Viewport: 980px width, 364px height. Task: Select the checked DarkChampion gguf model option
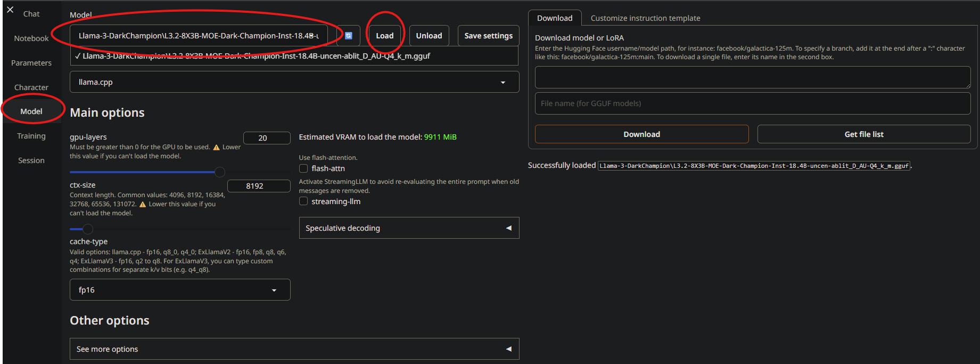(256, 56)
